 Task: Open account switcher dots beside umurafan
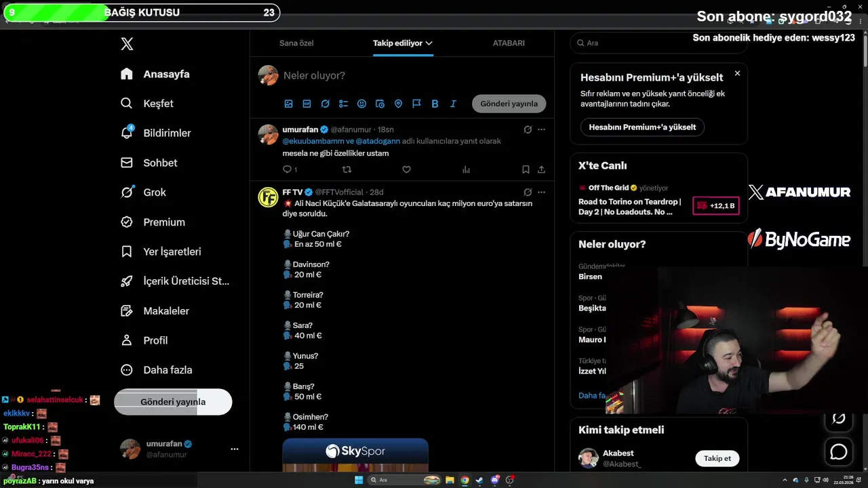tap(235, 449)
